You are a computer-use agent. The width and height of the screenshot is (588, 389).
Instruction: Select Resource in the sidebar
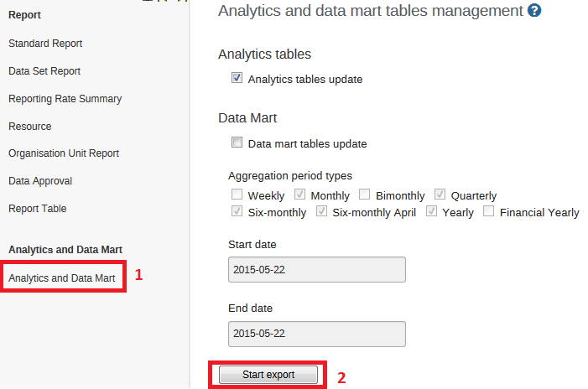pyautogui.click(x=29, y=127)
